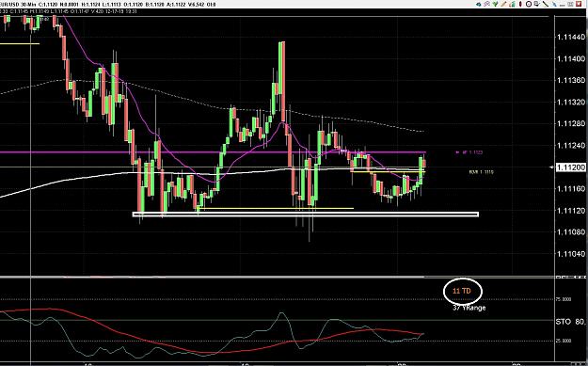
Task: Open the list properties icon in toolbar
Action: click(x=537, y=4)
